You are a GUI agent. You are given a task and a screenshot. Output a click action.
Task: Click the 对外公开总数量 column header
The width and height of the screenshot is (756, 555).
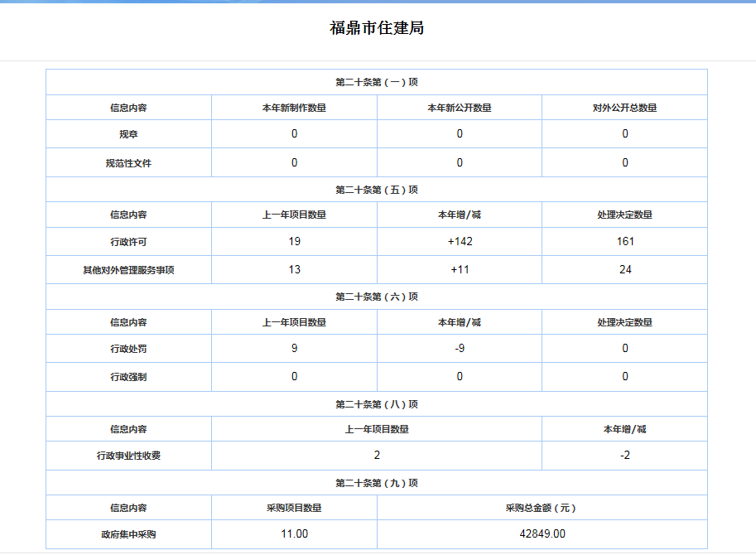click(625, 108)
